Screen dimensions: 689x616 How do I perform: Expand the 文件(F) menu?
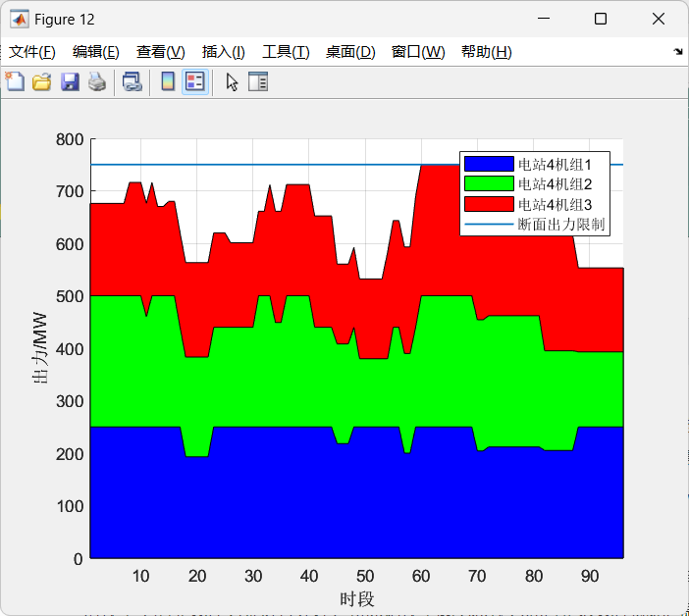pos(32,52)
